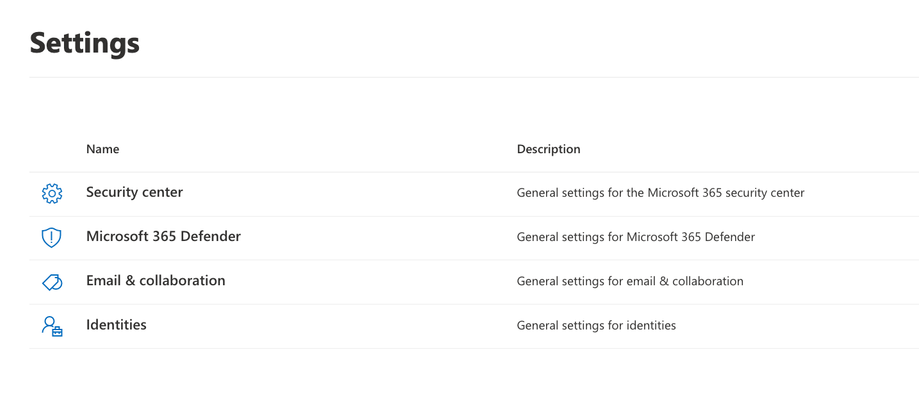Click 'General settings for email & collaboration' text
Viewport: 919px width, 400px height.
click(x=630, y=281)
